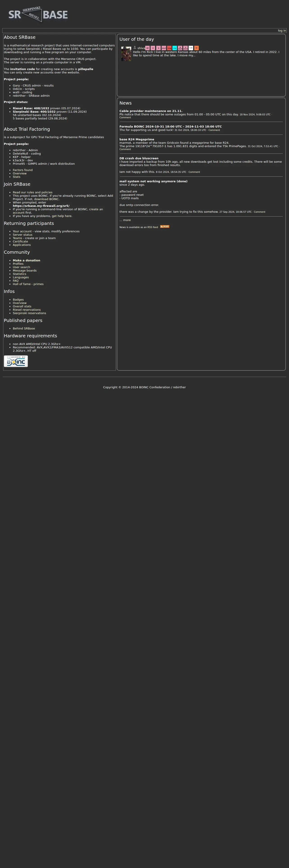Image resolution: width=289 pixels, height=868 pixels.
Task: Open the Statistics link
Action: (20, 274)
